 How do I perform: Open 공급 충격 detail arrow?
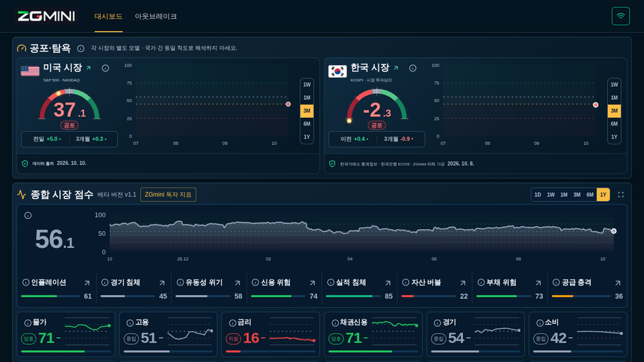tap(618, 283)
